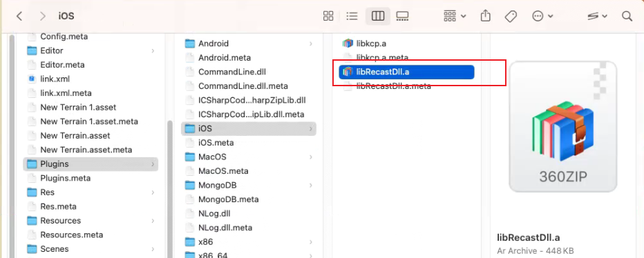
Task: Go forward with the forward arrow
Action: click(43, 17)
